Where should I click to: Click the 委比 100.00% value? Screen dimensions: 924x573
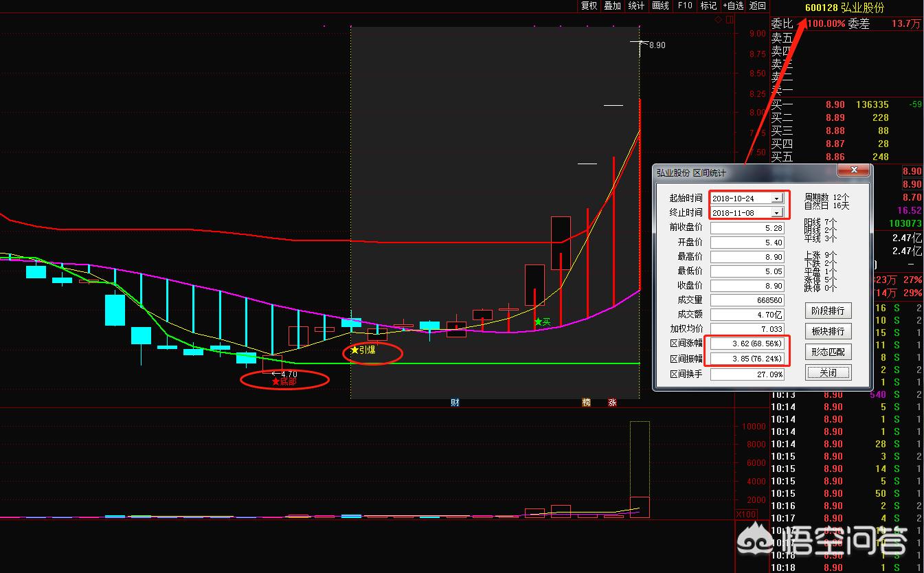coord(825,24)
